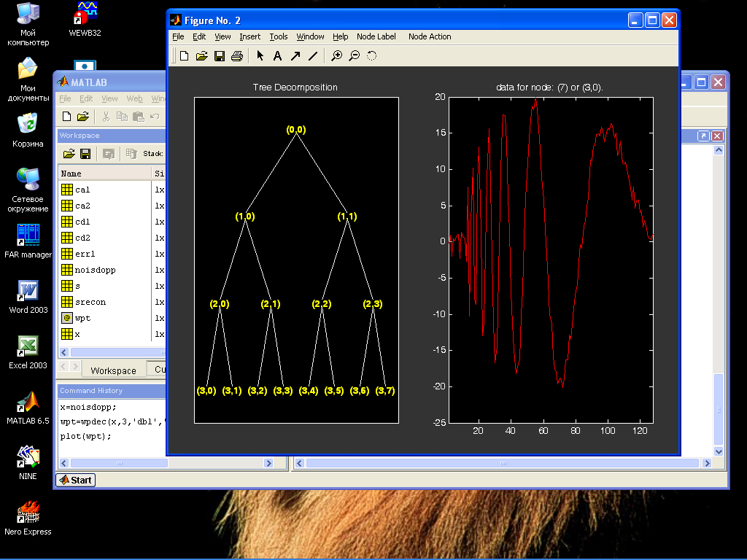Open View menu in Figure No. 2

click(222, 36)
